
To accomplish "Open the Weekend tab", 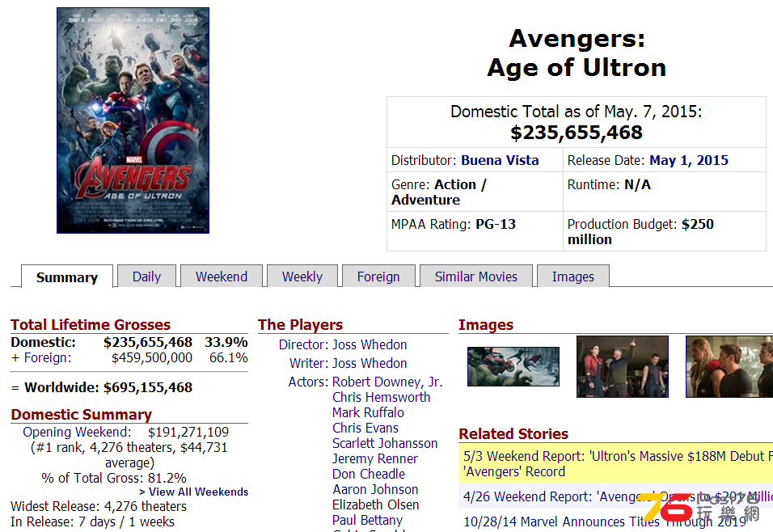I will point(222,277).
